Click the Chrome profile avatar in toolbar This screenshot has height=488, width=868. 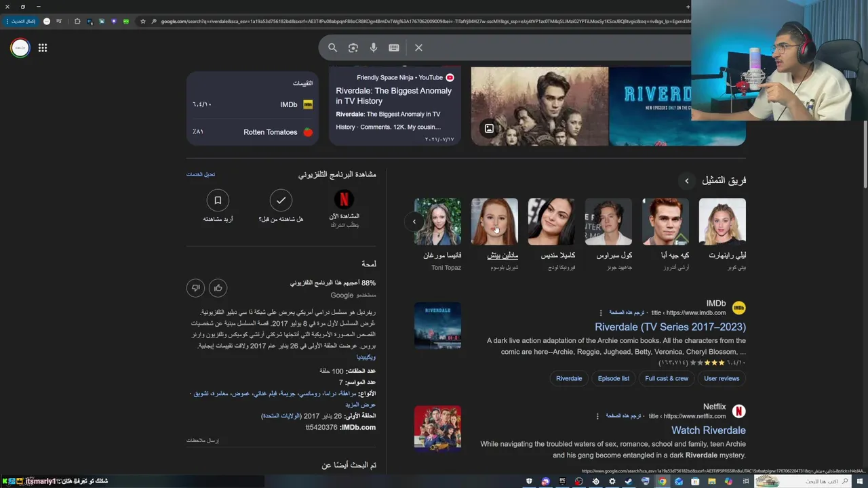click(47, 21)
